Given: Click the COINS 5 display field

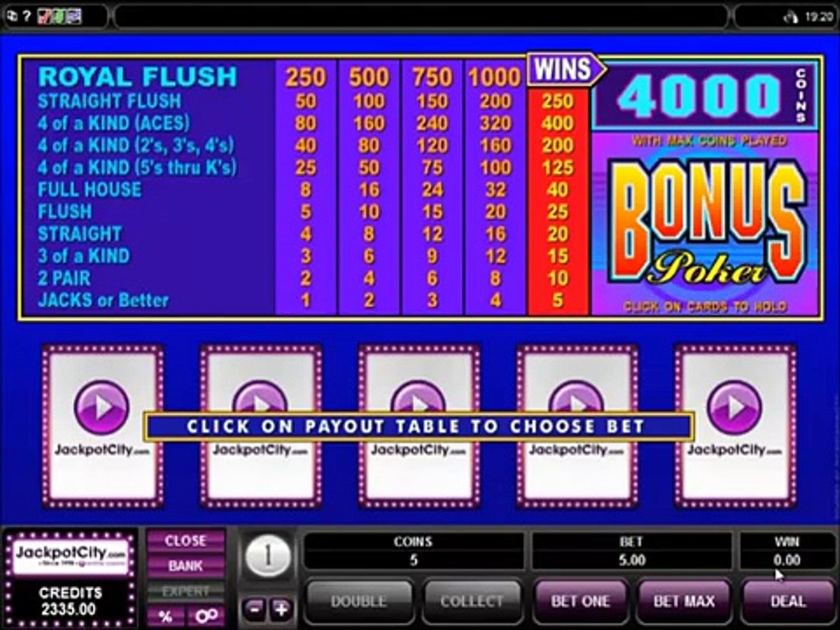Looking at the screenshot, I should point(414,551).
